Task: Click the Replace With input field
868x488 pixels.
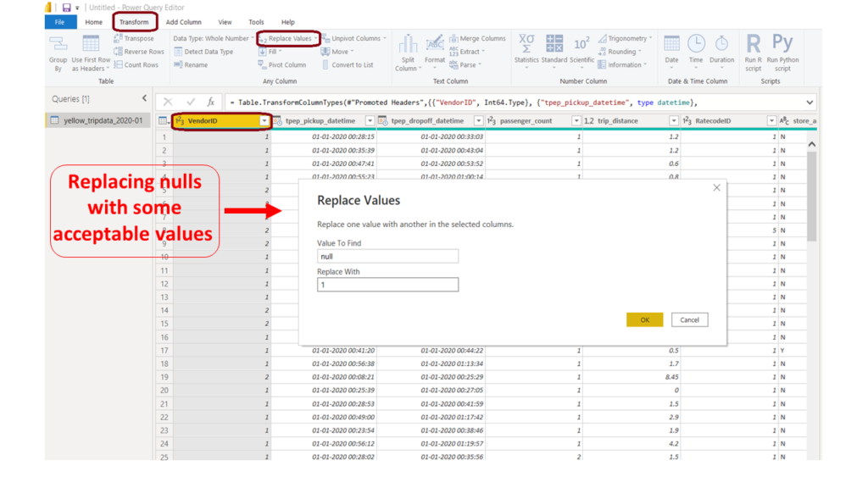Action: [x=387, y=286]
